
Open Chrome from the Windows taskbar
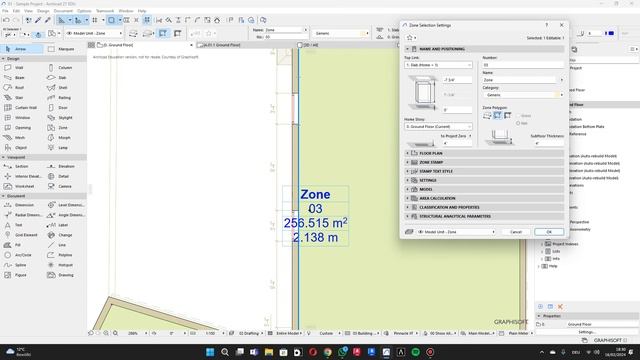point(328,352)
